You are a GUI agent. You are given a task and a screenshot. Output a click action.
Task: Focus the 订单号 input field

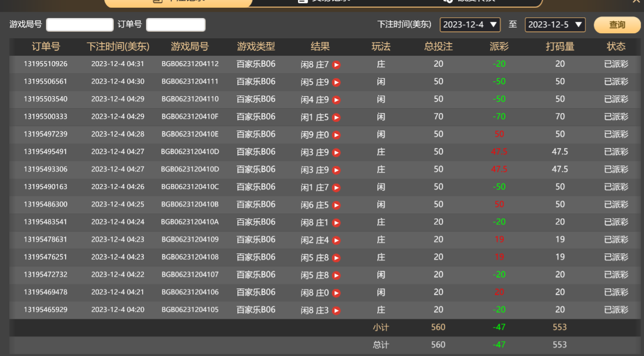(x=176, y=25)
